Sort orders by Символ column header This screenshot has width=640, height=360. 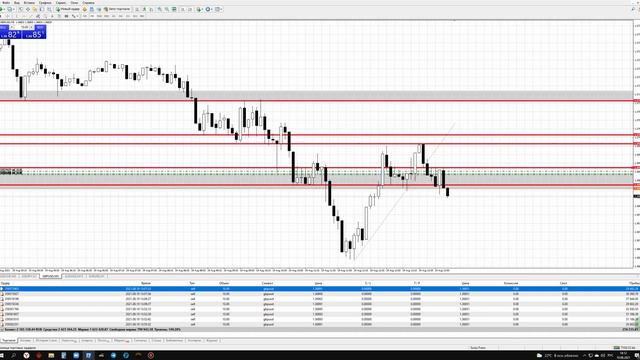(268, 283)
